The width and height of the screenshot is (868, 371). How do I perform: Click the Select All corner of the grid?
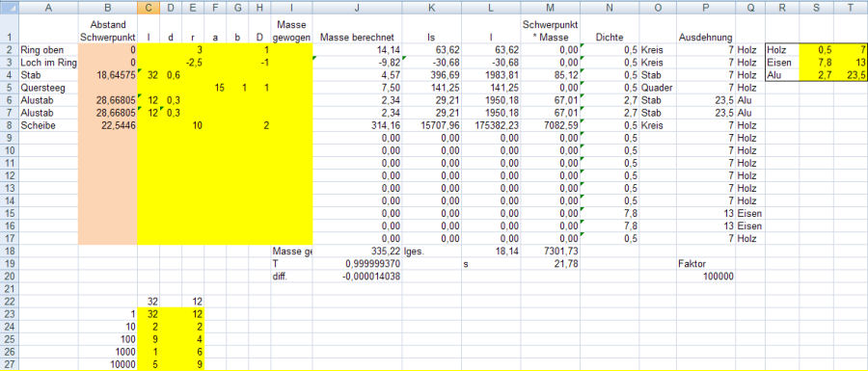pos(9,7)
